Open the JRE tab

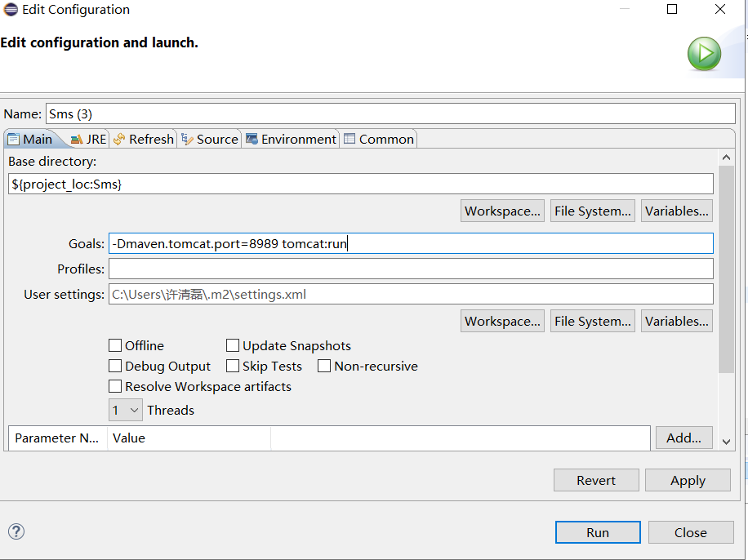tap(88, 139)
